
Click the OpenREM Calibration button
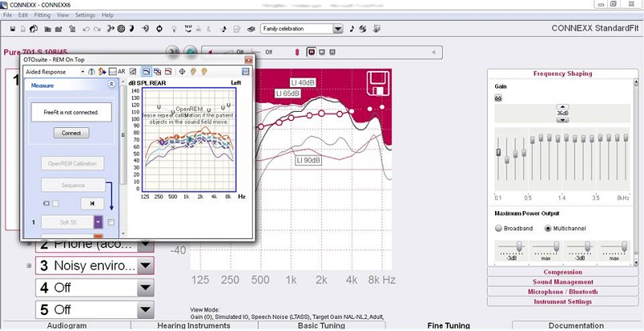click(x=72, y=163)
